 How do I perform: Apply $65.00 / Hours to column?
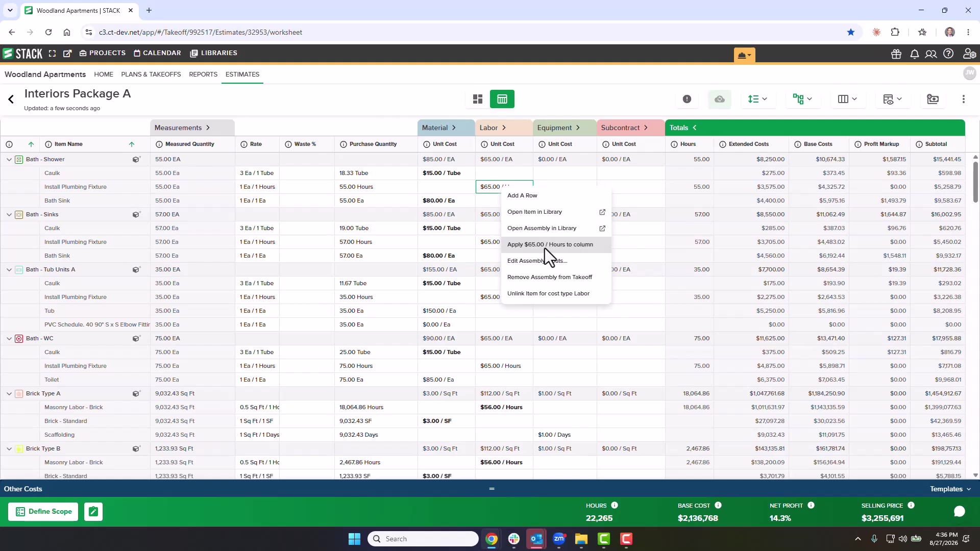[x=556, y=244]
